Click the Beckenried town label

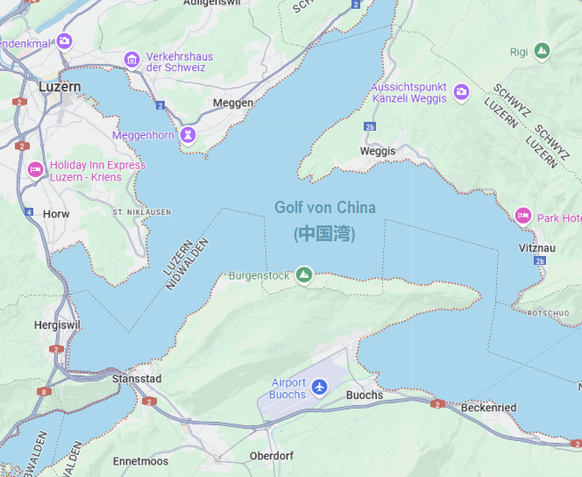pyautogui.click(x=488, y=408)
